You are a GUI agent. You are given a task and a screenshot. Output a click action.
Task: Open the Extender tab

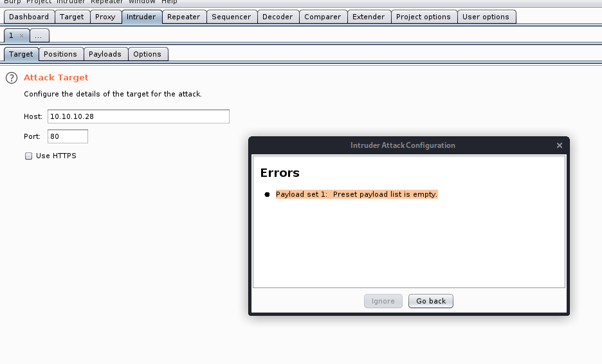(369, 17)
